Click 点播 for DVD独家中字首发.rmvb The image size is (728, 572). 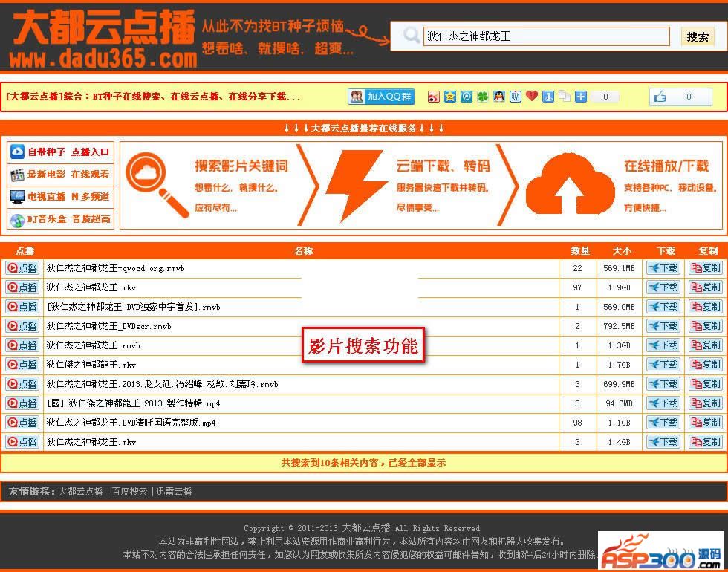[22, 306]
